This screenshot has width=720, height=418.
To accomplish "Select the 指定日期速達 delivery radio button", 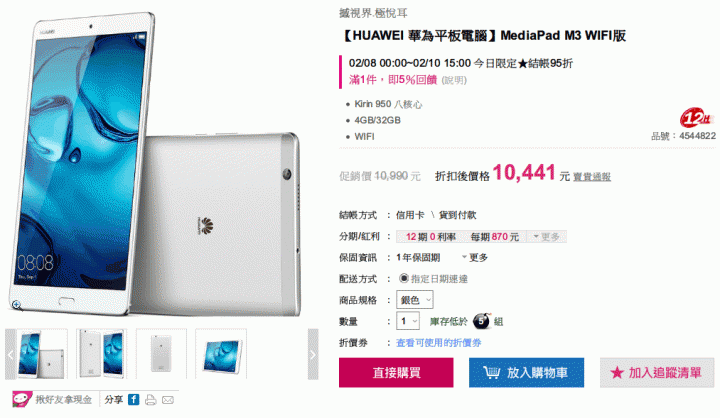I will click(x=404, y=278).
